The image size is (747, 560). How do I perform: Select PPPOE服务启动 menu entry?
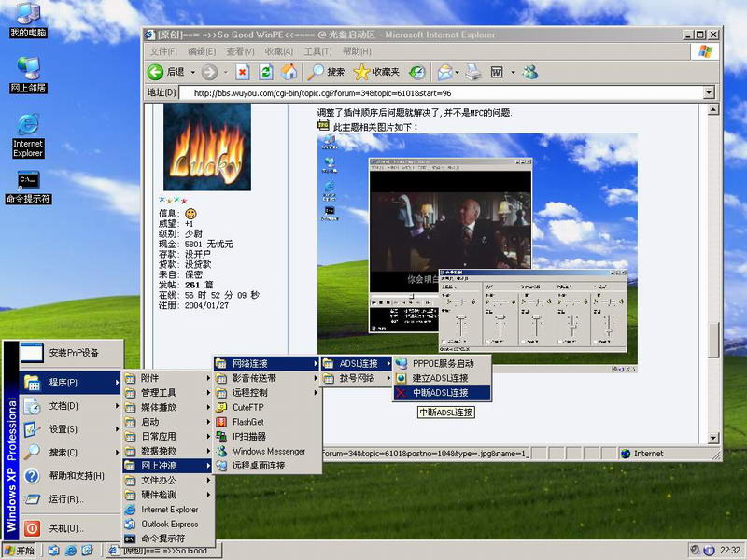[442, 363]
